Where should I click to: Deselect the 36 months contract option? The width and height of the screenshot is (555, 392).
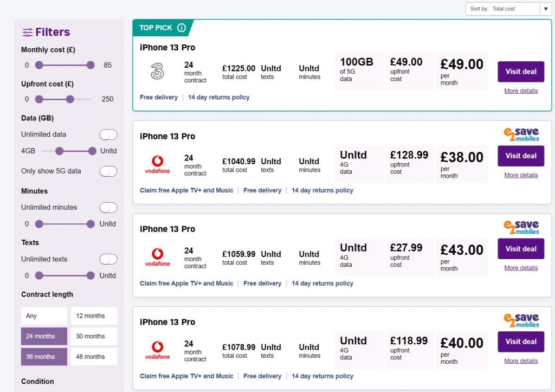tap(44, 357)
